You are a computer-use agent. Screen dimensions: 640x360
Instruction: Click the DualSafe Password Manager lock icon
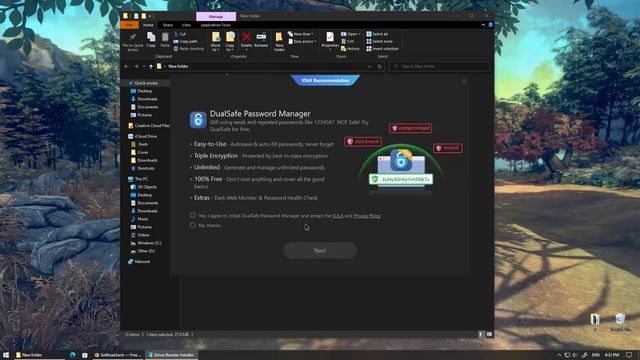pyautogui.click(x=198, y=120)
